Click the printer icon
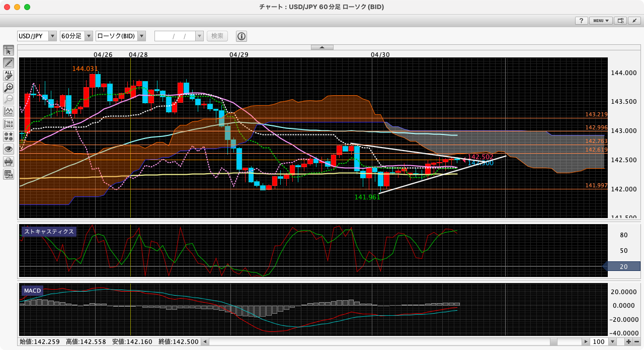The width and height of the screenshot is (644, 350). pos(9,162)
